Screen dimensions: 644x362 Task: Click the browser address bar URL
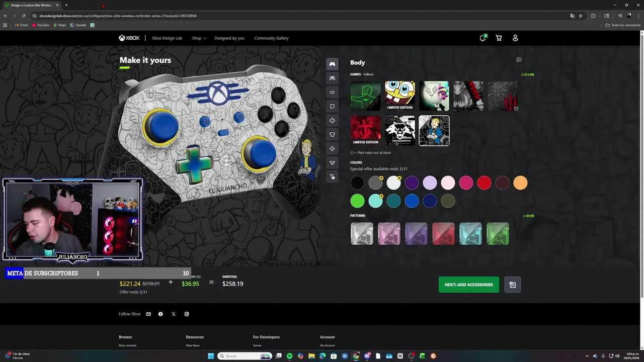[118, 16]
